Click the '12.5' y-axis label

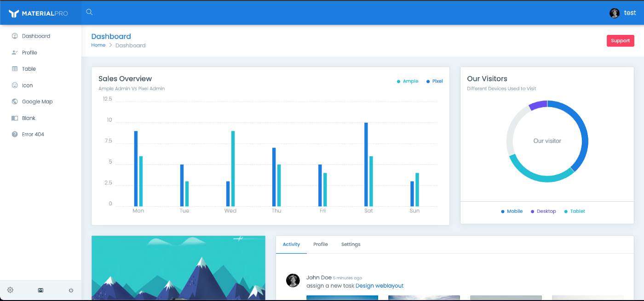(107, 99)
